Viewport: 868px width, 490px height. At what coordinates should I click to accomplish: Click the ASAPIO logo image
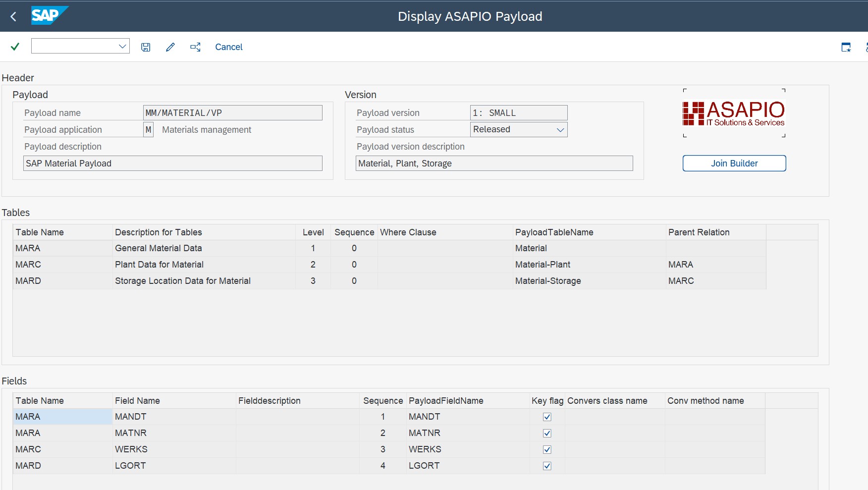(734, 113)
